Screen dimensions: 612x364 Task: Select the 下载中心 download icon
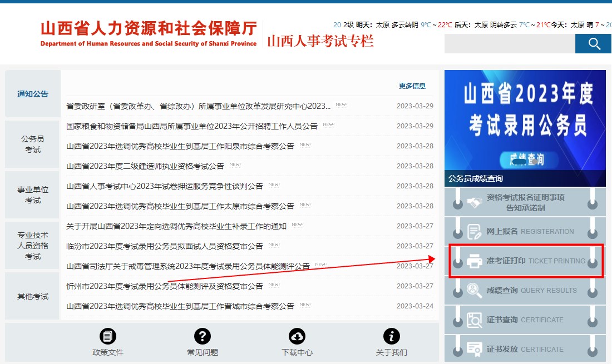[297, 336]
